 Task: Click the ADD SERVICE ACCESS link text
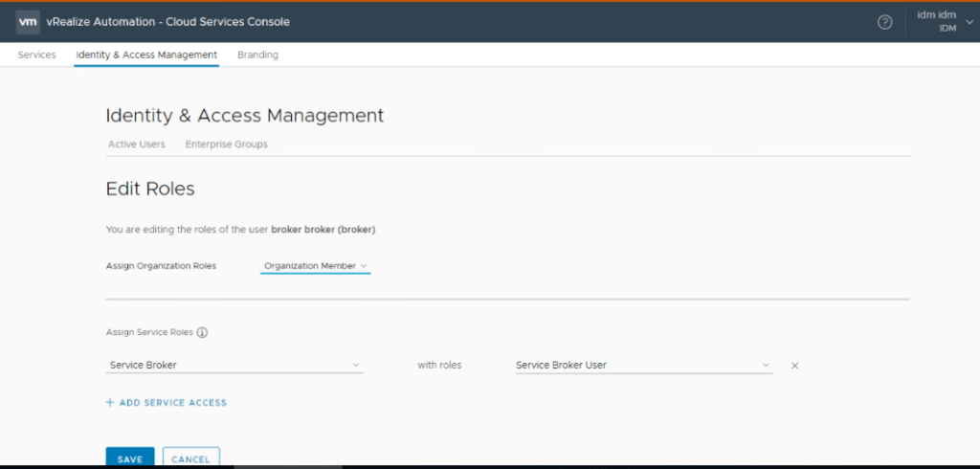(172, 403)
